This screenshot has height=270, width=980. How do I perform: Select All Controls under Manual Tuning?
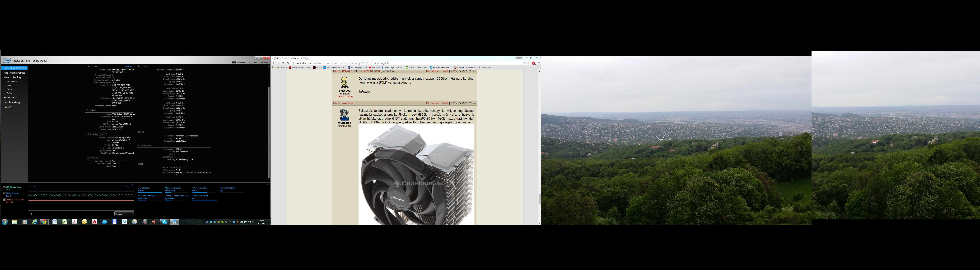12,82
